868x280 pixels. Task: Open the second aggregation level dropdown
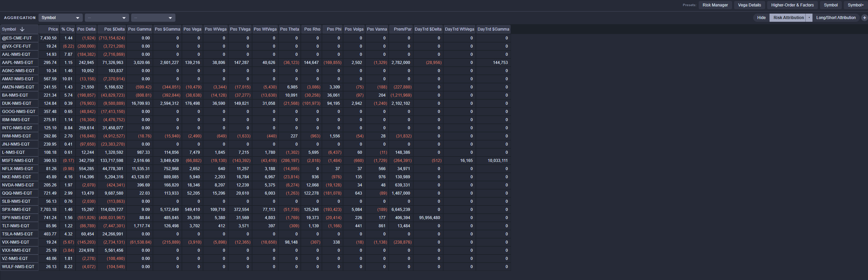(x=107, y=18)
